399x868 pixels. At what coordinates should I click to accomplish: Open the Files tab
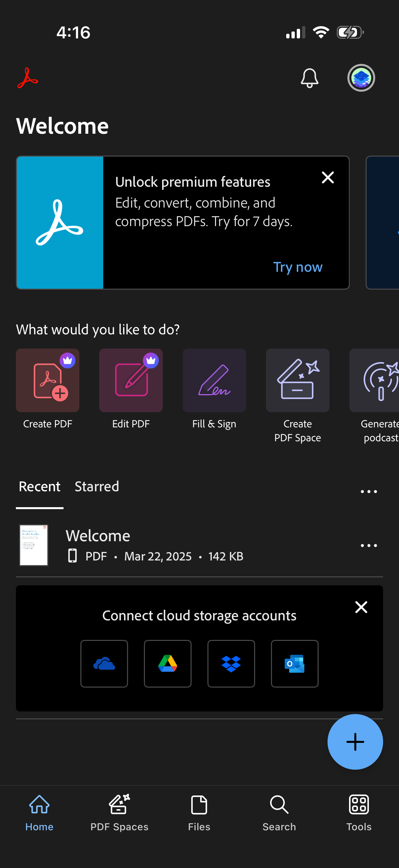coord(199,813)
